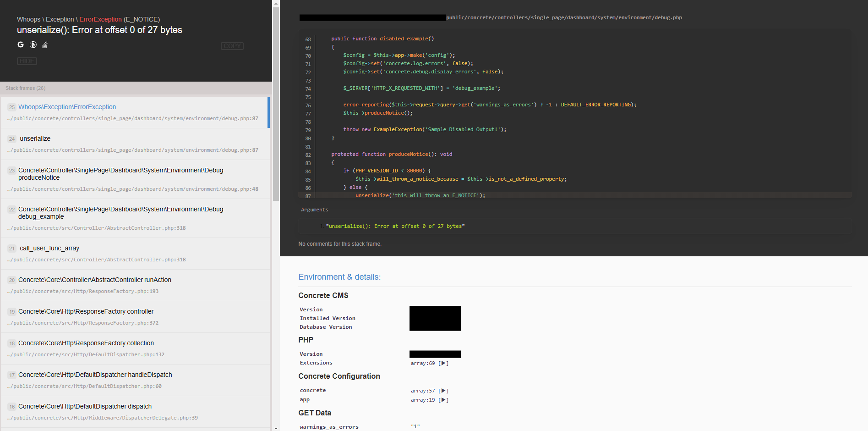Click the COPY button to copy error details
The width and height of the screenshot is (868, 431).
[232, 46]
